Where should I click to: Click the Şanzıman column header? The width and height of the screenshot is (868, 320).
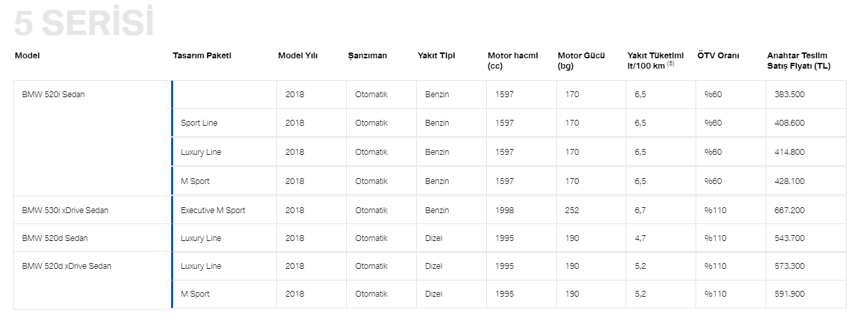pos(367,56)
